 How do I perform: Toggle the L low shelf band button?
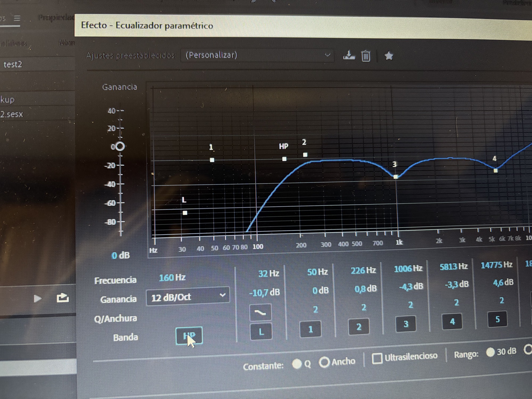pyautogui.click(x=261, y=332)
